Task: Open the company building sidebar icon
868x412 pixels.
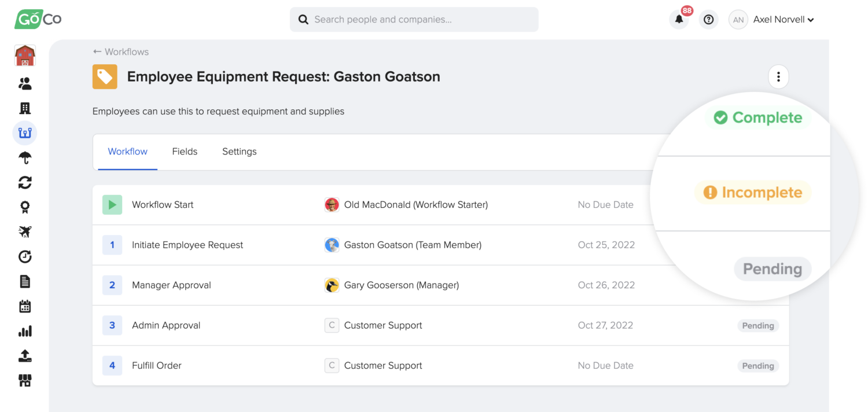Action: 25,109
